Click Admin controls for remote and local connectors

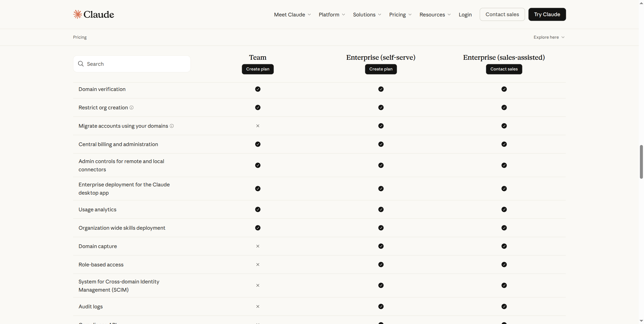121,165
